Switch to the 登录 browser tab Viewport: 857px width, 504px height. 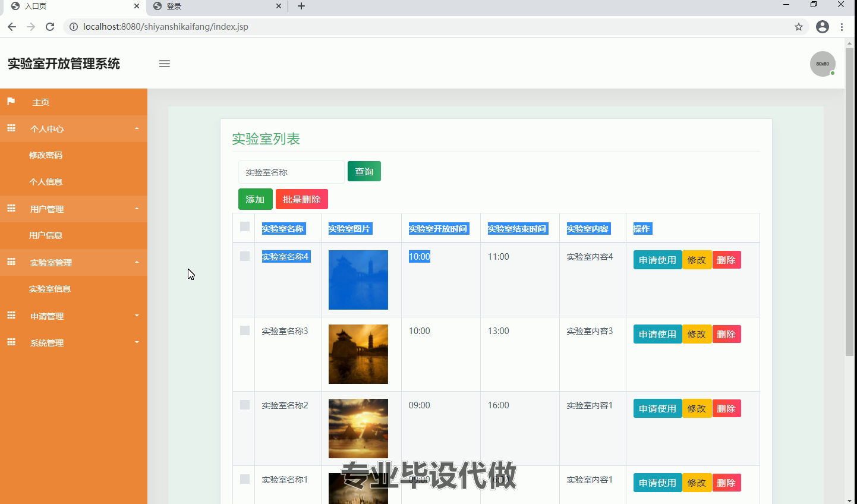[x=217, y=7]
